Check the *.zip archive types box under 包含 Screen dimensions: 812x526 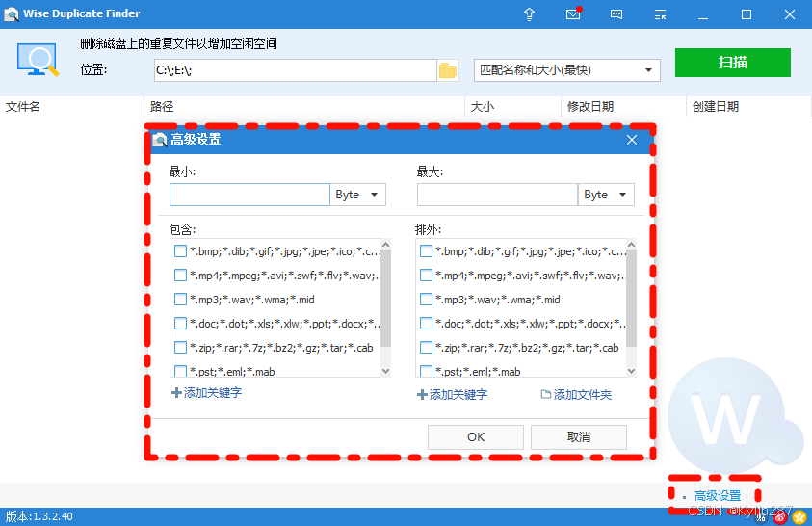(180, 348)
